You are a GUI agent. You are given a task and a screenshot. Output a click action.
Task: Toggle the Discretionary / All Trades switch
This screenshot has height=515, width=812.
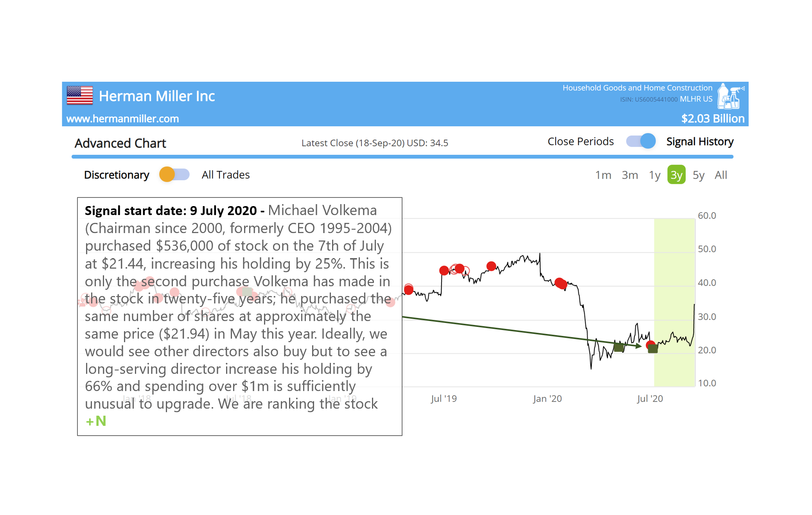174,174
